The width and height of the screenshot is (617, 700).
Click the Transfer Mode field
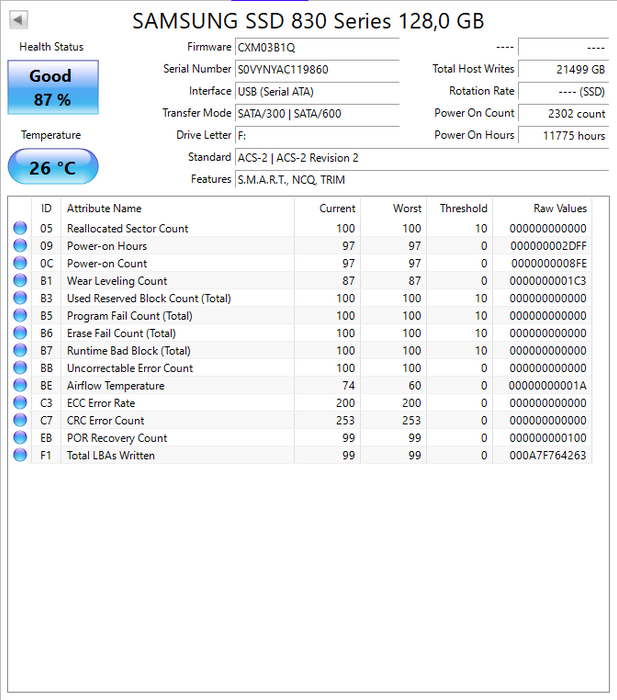(316, 114)
